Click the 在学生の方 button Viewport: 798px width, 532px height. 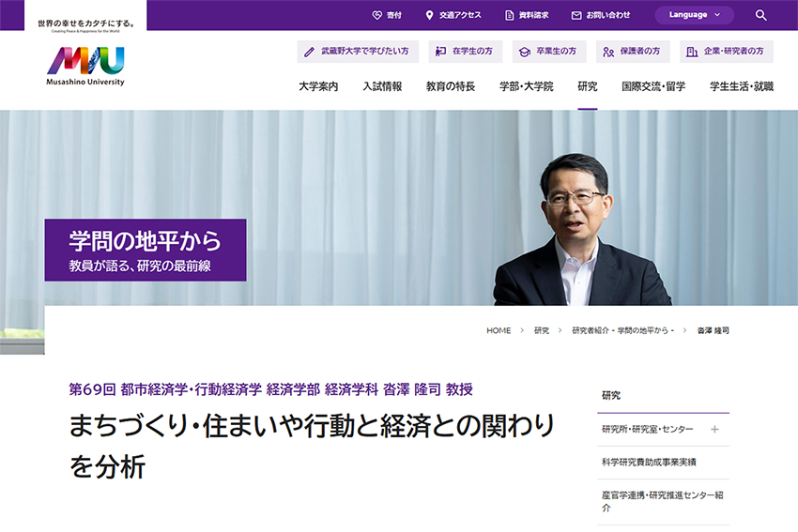(x=465, y=52)
